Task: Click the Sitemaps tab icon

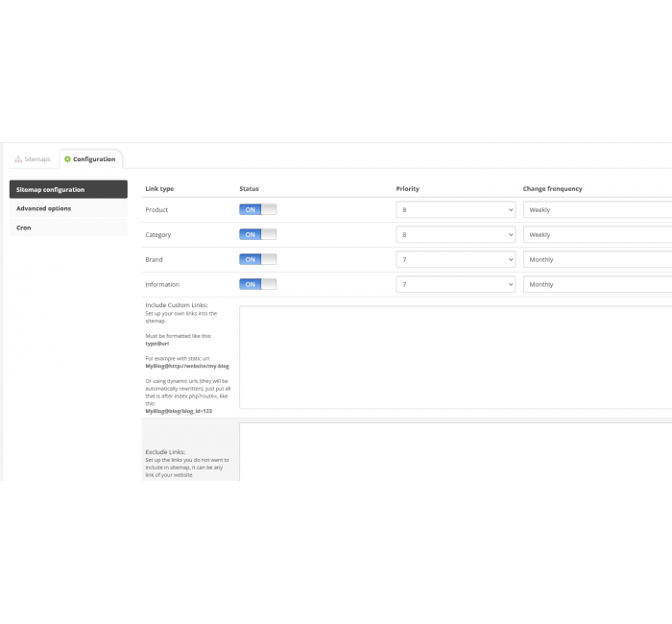Action: click(18, 159)
